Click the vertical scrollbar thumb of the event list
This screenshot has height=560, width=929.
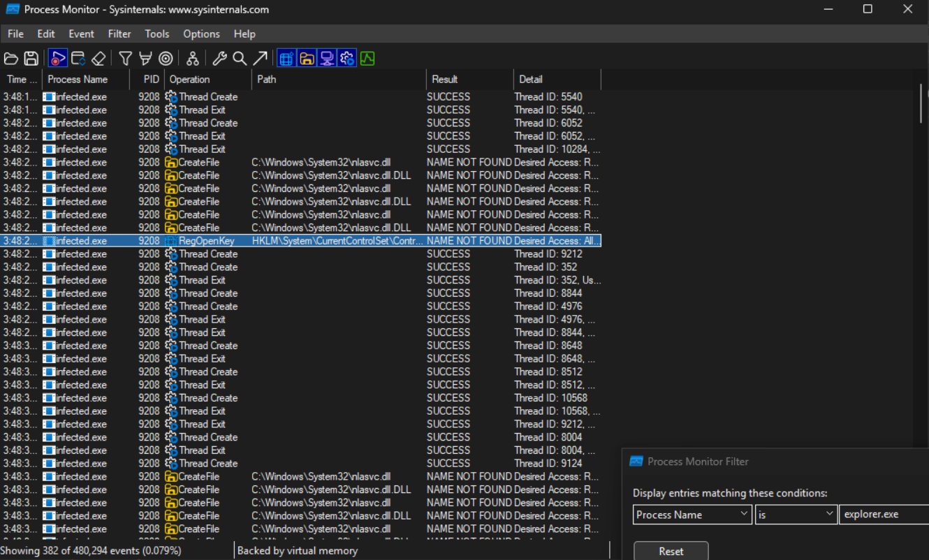921,103
